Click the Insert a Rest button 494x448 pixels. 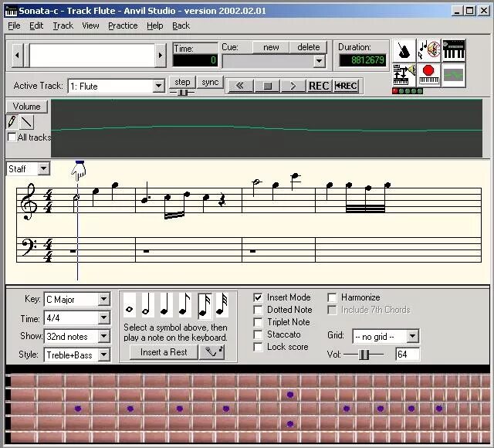pos(164,352)
